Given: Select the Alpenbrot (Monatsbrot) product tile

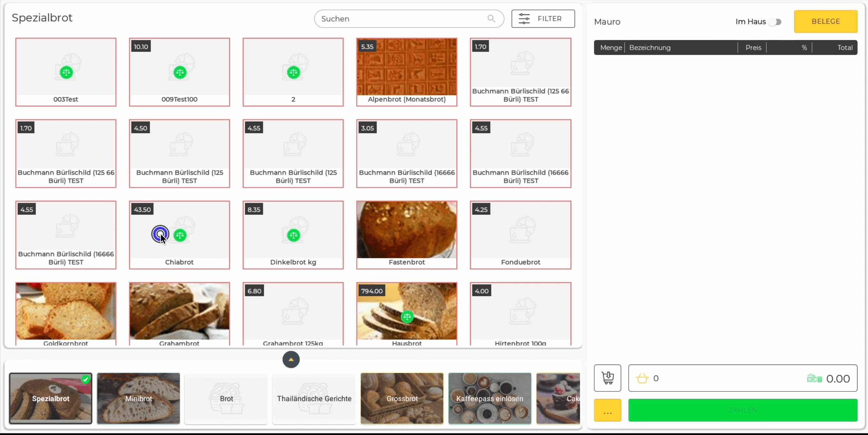Looking at the screenshot, I should 407,72.
